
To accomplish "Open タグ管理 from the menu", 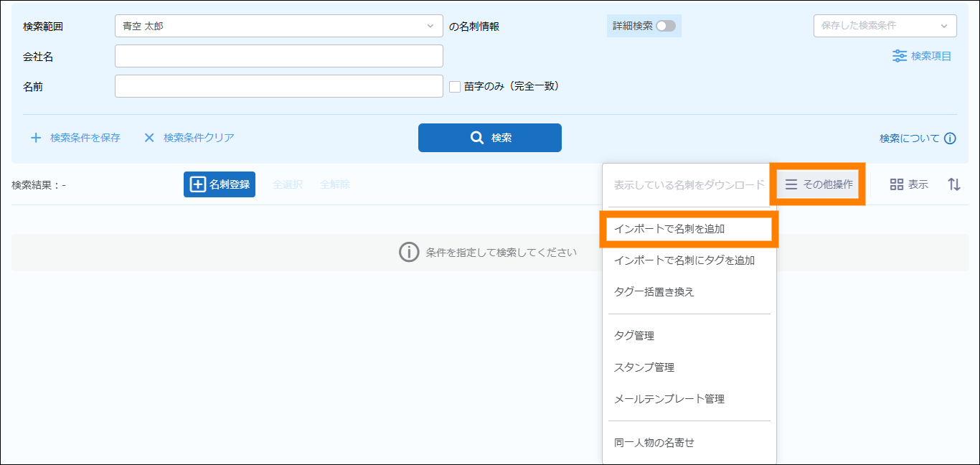I will click(633, 336).
